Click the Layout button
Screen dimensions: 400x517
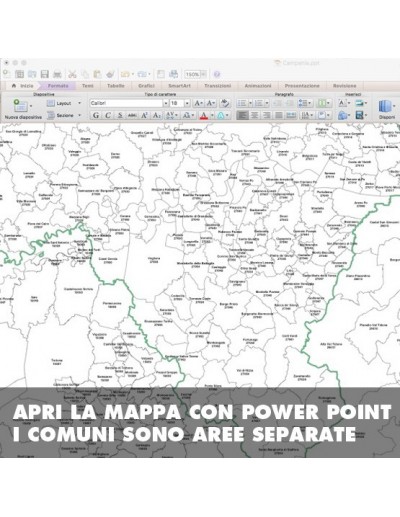click(x=60, y=103)
